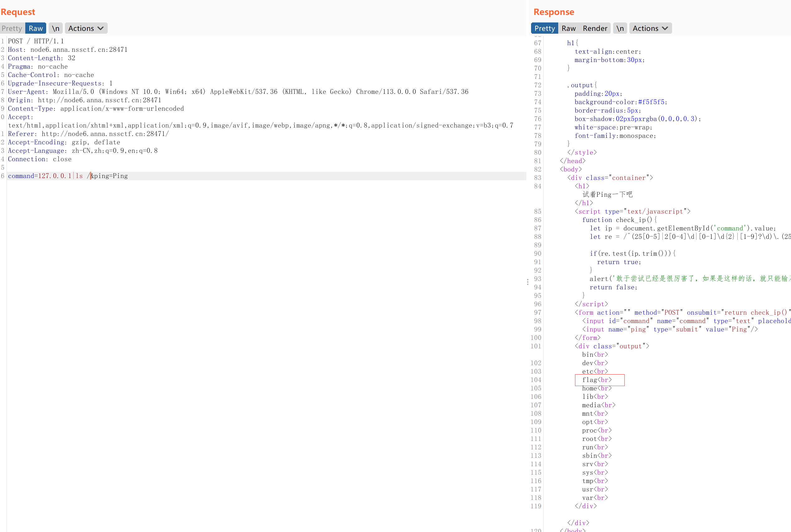
Task: Click the <div class="output"> line
Action: [612, 346]
